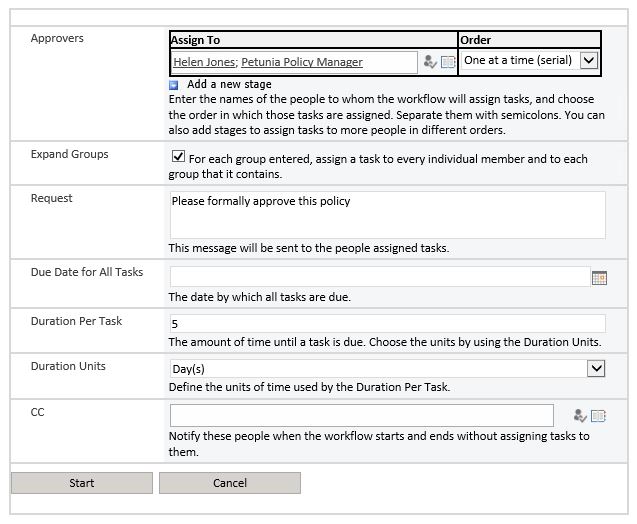The image size is (637, 524).
Task: Open the Order dropdown showing One at a time (serial)
Action: click(x=589, y=60)
